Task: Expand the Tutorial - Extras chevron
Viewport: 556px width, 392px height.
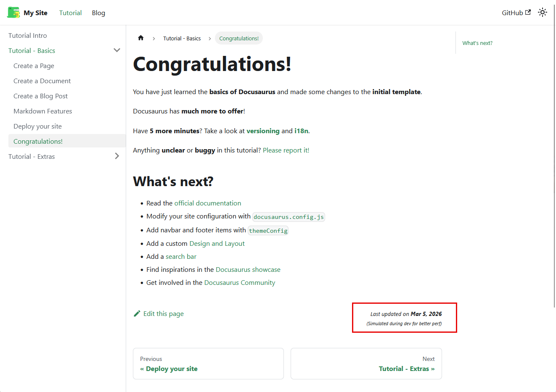Action: 117,156
